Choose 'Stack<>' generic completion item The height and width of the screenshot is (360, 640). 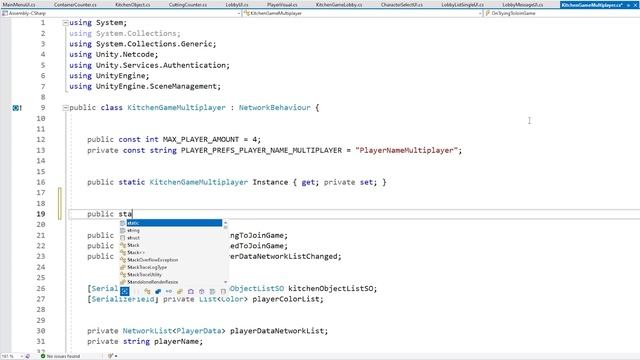(136, 252)
